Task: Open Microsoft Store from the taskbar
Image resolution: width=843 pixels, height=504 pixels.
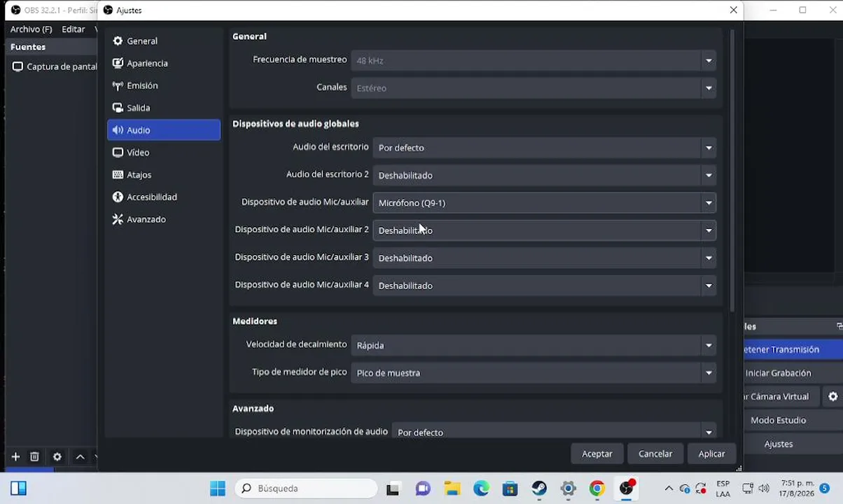Action: tap(510, 489)
